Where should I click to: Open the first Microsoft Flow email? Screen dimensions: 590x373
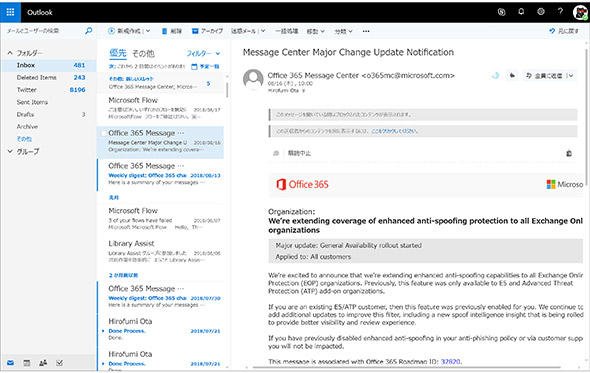pos(161,108)
